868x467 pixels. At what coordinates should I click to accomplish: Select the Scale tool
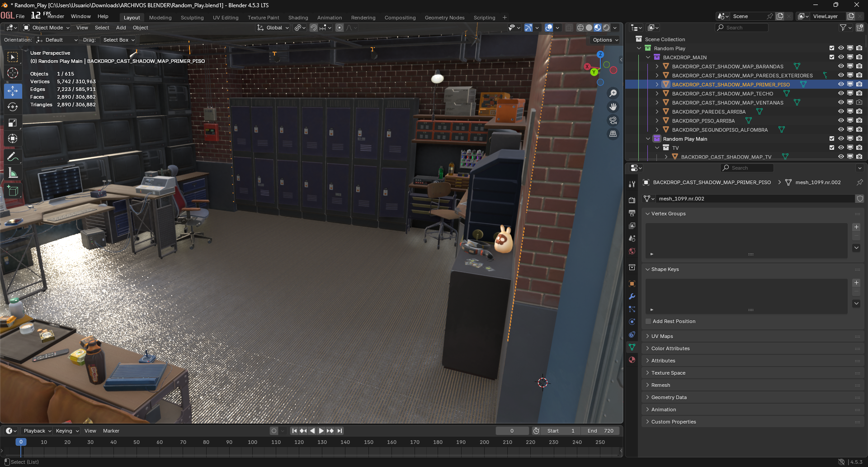tap(13, 123)
